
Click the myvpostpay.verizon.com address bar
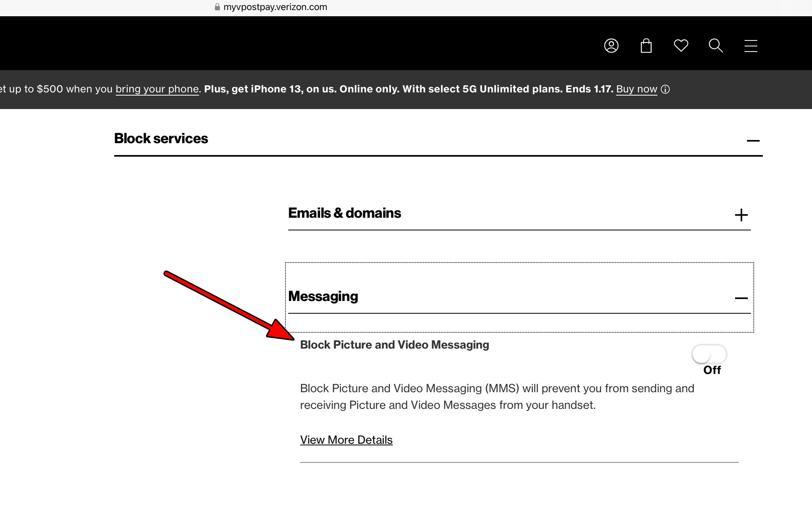(275, 6)
